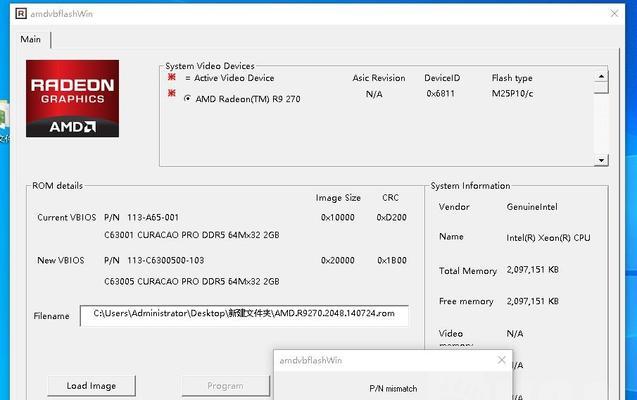Click the Asic Revision N/A value
The width and height of the screenshot is (637, 400).
tap(374, 94)
